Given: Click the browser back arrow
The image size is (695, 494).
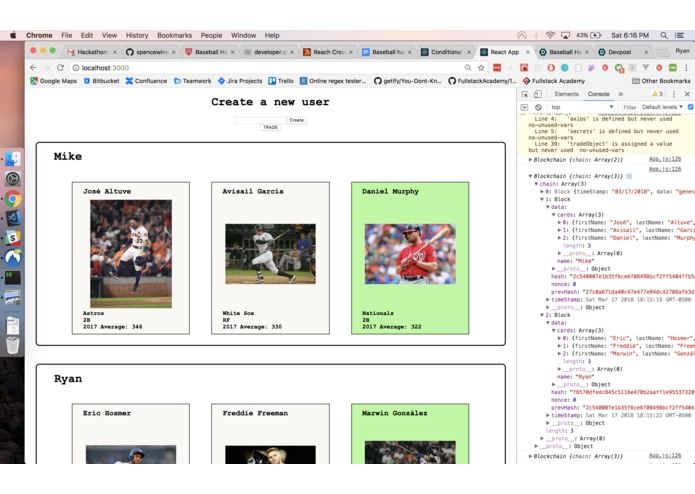Looking at the screenshot, I should (x=33, y=68).
